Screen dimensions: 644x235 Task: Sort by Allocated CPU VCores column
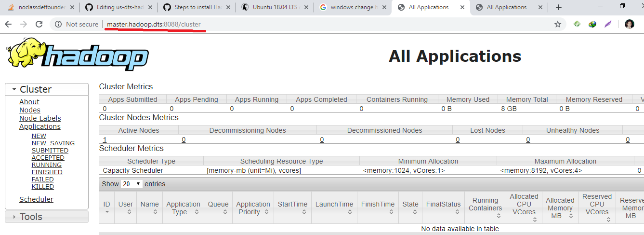(x=524, y=208)
